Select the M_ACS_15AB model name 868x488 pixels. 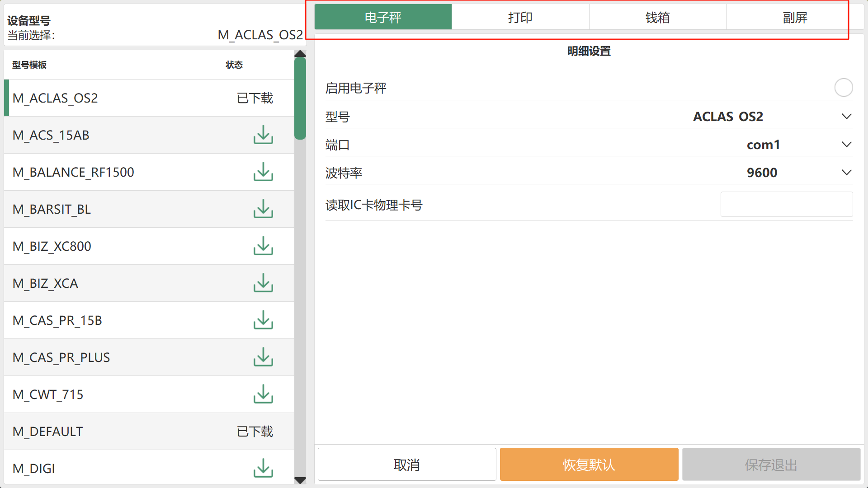point(51,135)
